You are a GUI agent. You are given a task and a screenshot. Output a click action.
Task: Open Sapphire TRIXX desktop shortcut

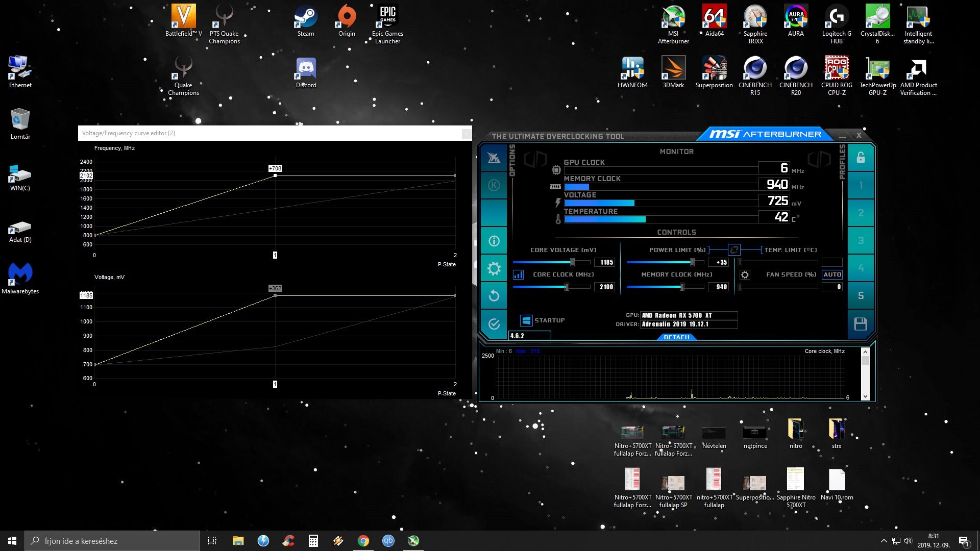[x=755, y=24]
